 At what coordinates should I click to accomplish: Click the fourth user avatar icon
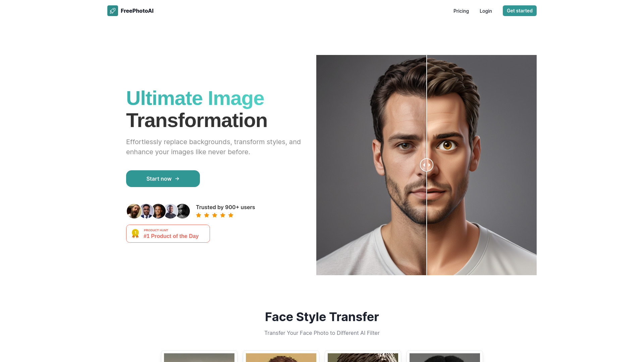(x=171, y=211)
